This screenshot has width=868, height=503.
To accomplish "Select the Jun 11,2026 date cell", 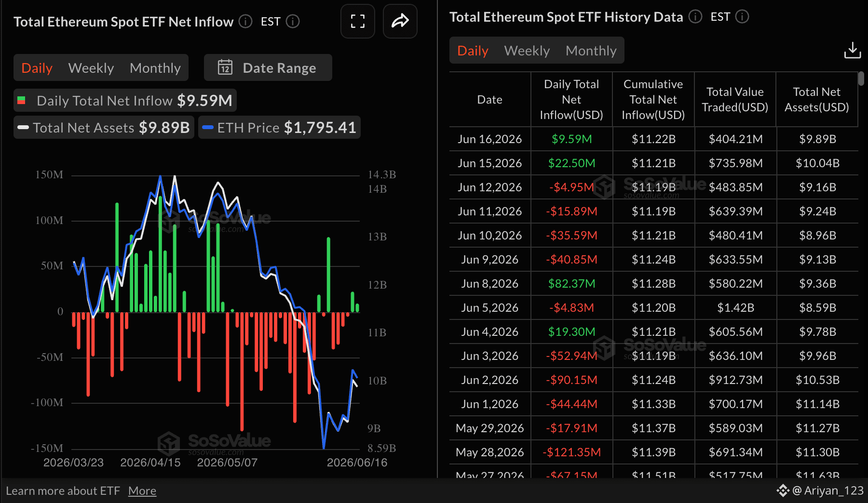I will coord(490,211).
